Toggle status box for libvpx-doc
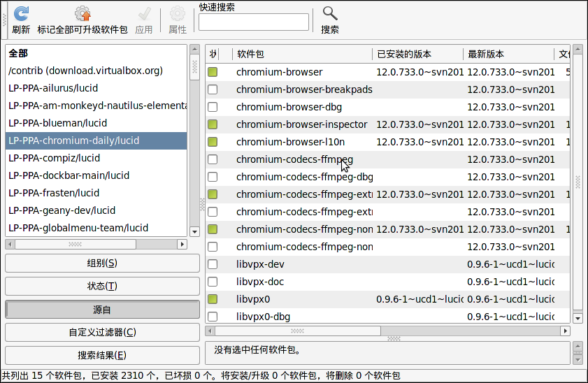 213,282
